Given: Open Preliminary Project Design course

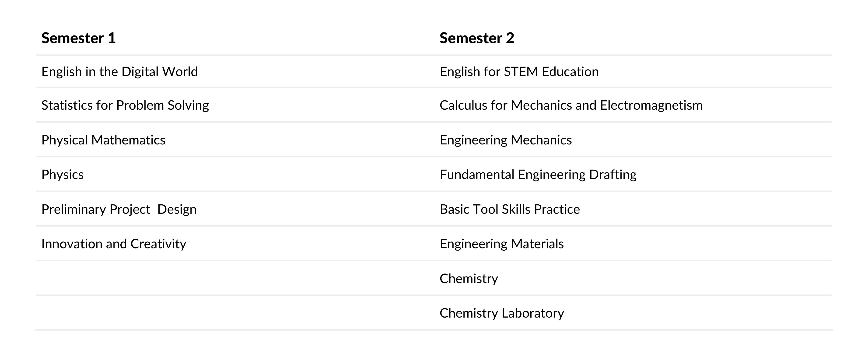Looking at the screenshot, I should [x=119, y=210].
